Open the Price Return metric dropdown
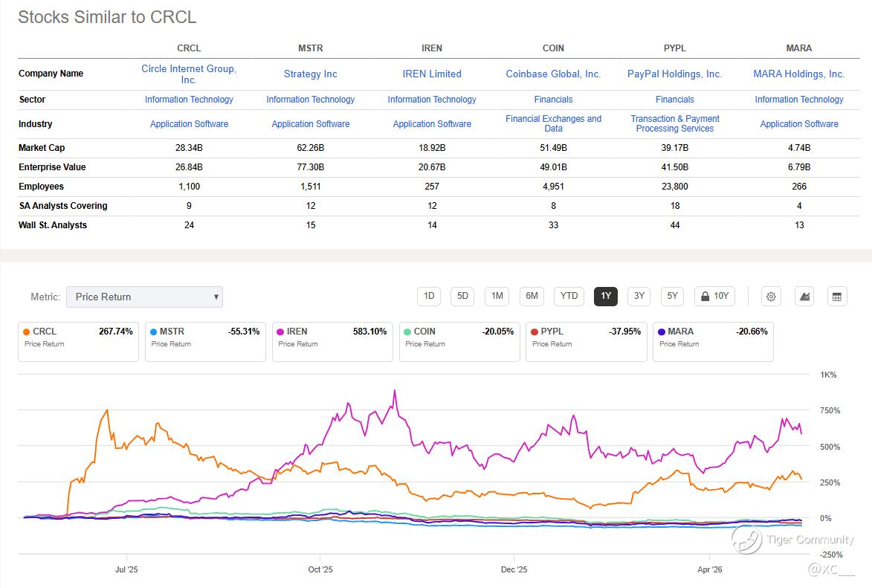 tap(145, 297)
